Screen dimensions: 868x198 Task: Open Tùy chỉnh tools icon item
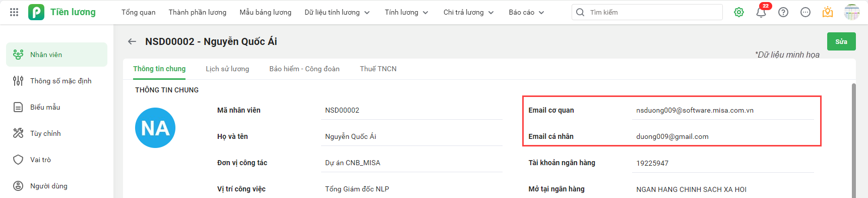[56, 133]
